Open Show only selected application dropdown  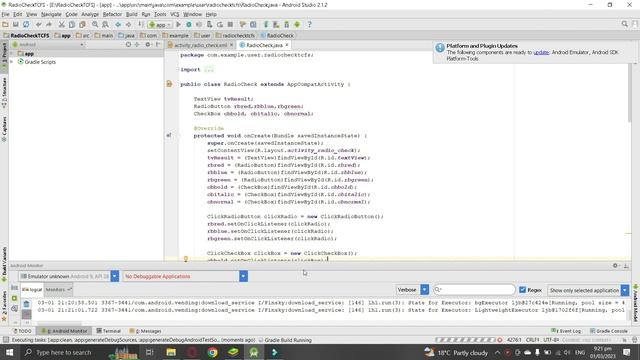coord(588,290)
